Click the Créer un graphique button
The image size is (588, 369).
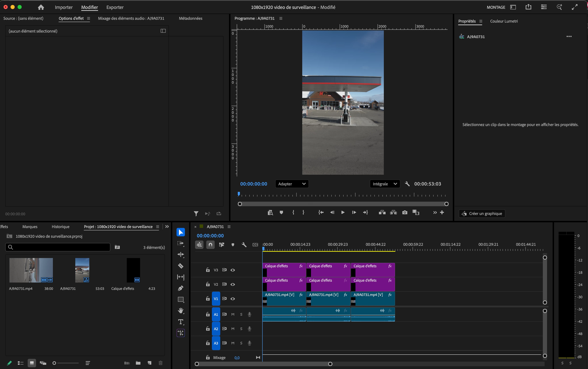[482, 214]
